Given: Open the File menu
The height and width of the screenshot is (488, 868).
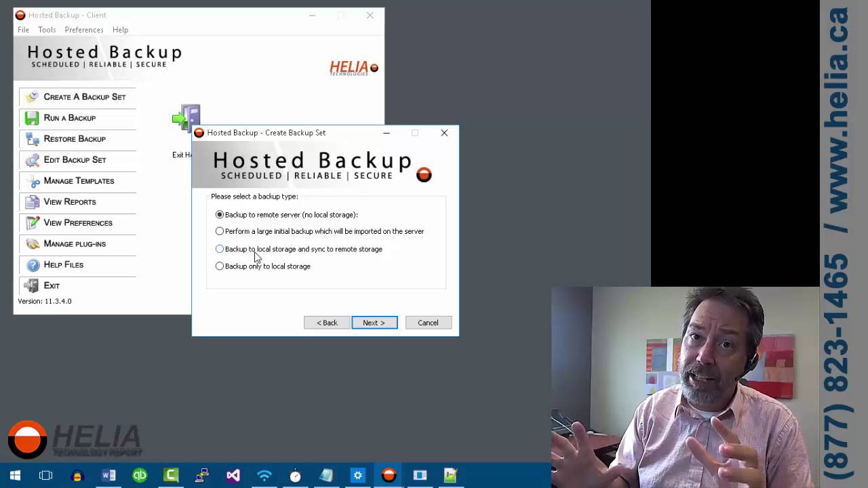Looking at the screenshot, I should point(23,30).
